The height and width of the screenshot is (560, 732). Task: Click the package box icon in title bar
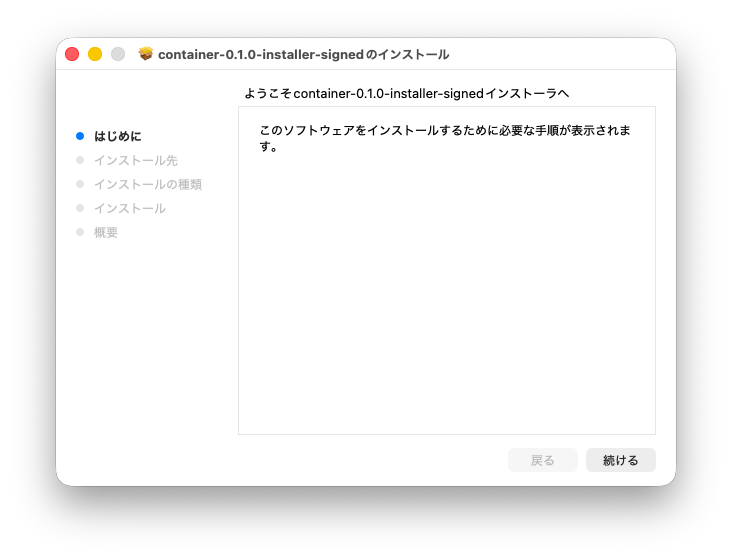point(146,54)
